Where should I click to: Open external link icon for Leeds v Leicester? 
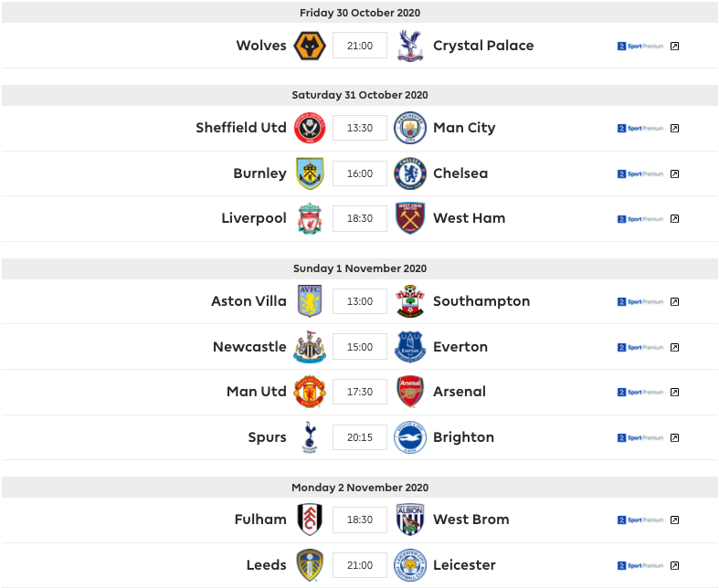coord(674,565)
